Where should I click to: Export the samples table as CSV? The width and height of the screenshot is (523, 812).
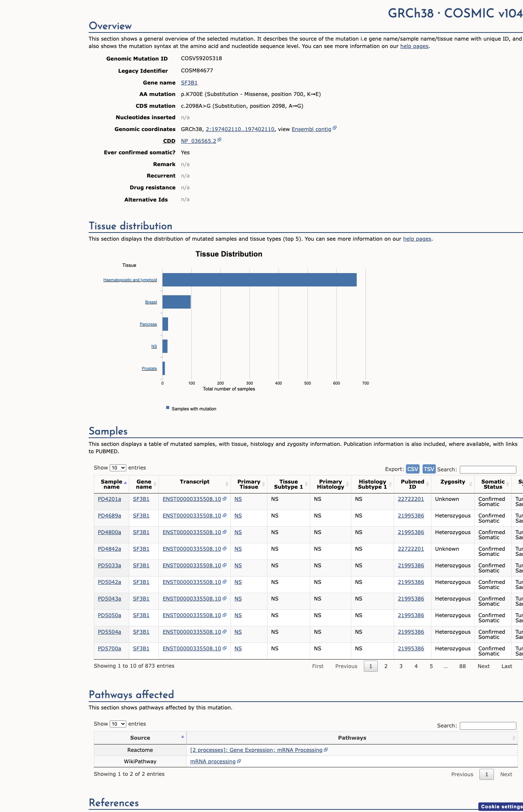pyautogui.click(x=413, y=469)
